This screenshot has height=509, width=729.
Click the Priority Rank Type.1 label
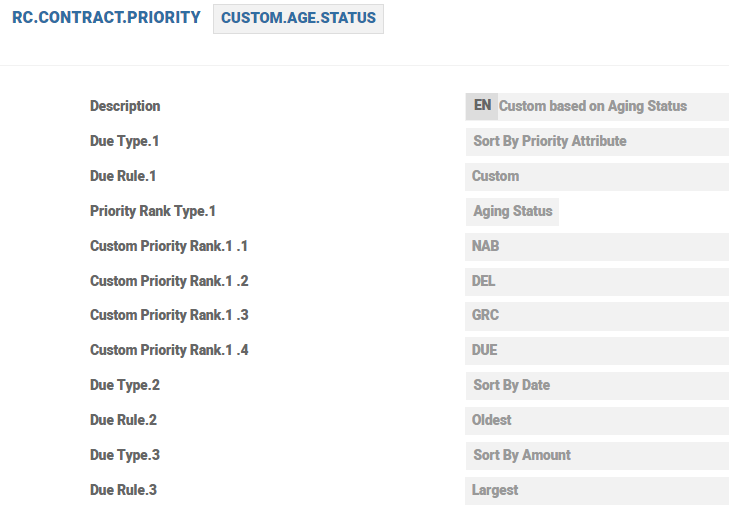[153, 211]
